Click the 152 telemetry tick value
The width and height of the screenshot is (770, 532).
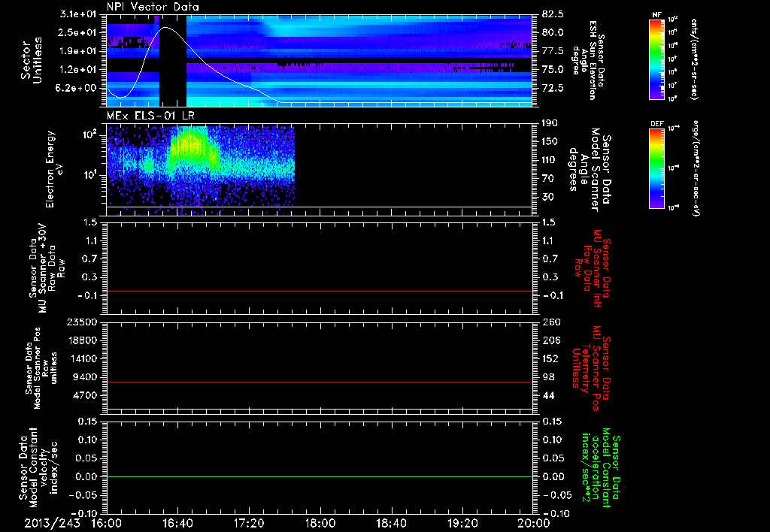(550, 358)
